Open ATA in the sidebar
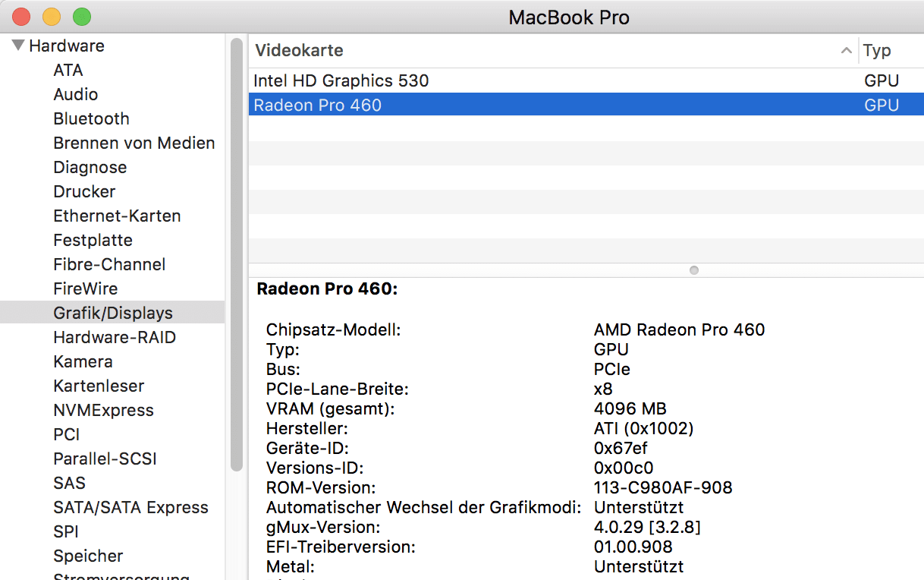This screenshot has height=580, width=924. (68, 70)
